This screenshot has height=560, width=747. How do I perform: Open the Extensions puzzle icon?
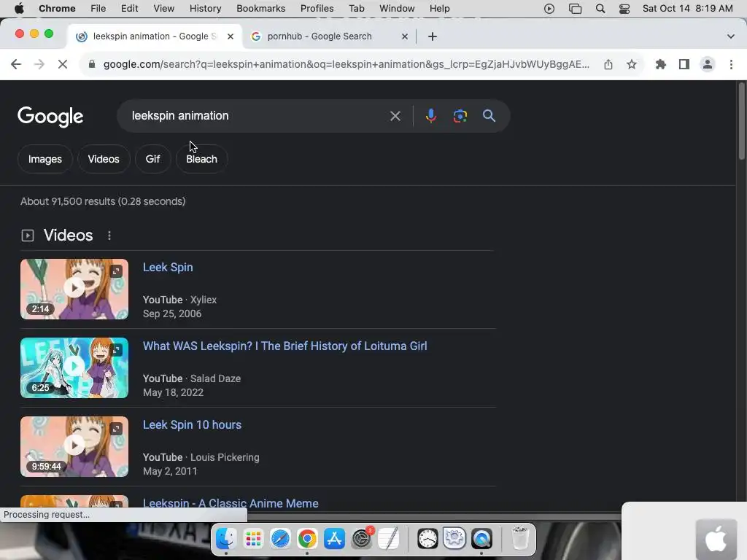(x=661, y=64)
